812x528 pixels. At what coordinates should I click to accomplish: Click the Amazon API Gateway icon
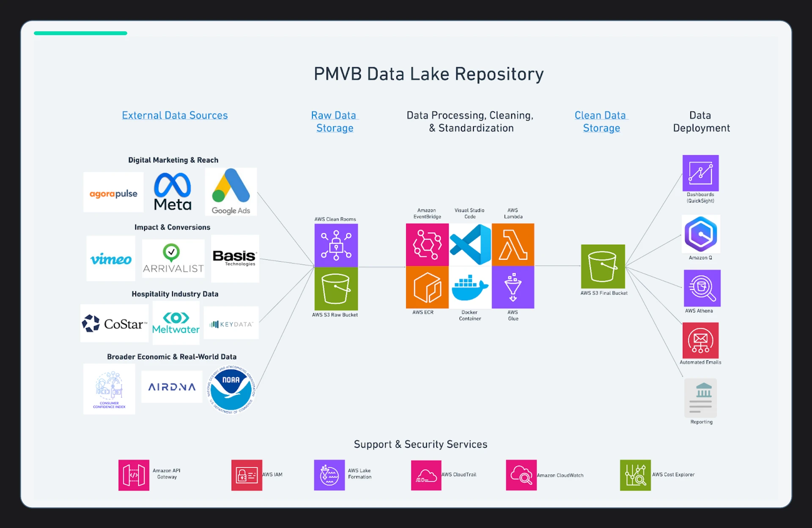point(134,475)
